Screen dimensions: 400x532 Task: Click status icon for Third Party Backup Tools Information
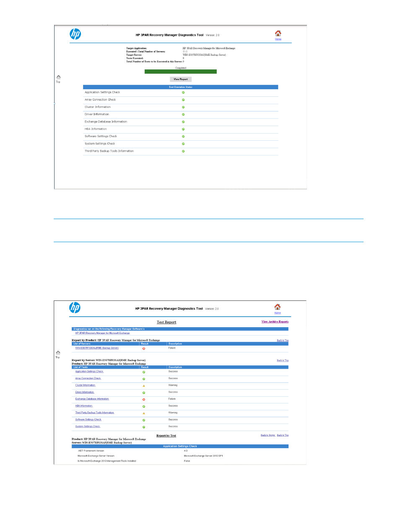[x=183, y=151]
